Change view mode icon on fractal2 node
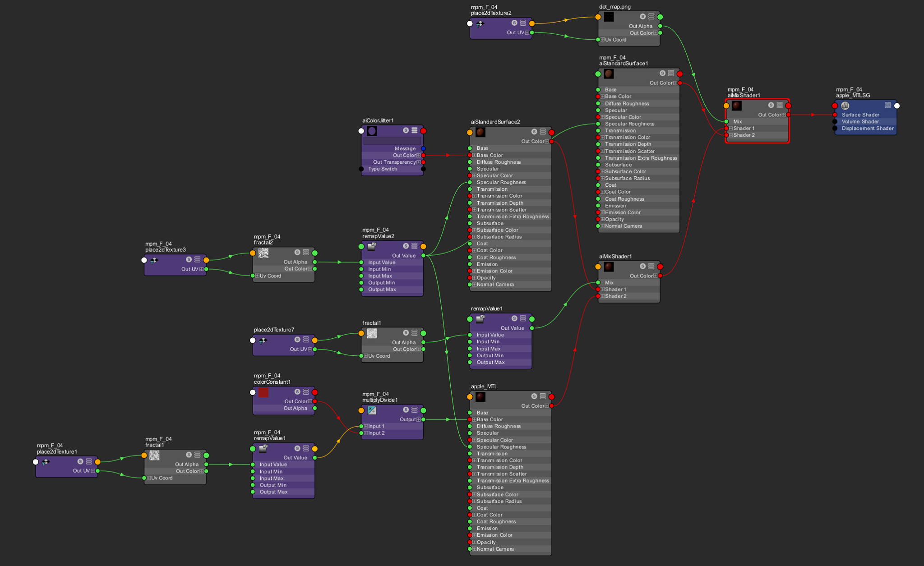Image resolution: width=924 pixels, height=566 pixels. [306, 252]
